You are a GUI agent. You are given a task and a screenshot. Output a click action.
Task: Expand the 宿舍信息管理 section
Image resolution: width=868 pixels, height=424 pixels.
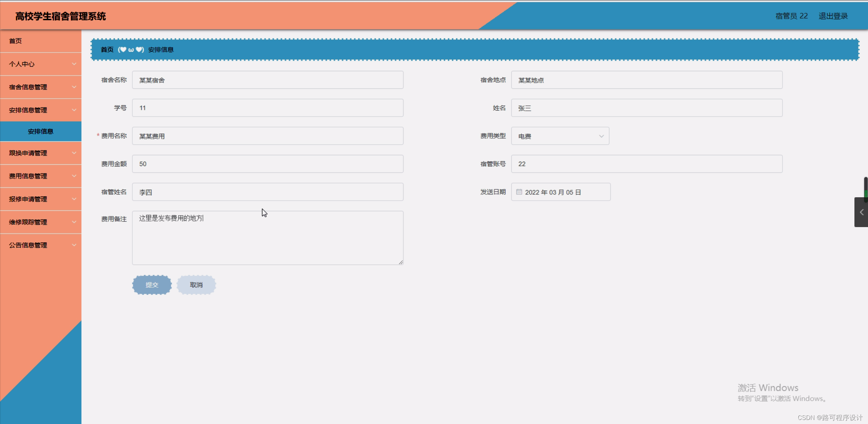(x=41, y=87)
